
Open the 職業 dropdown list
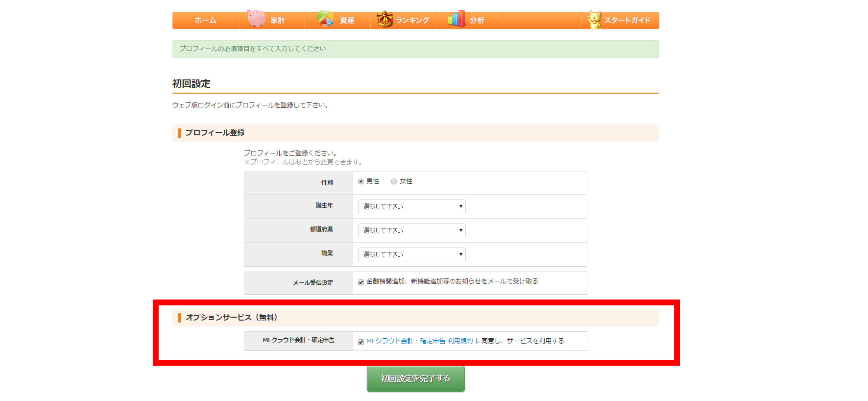point(411,254)
